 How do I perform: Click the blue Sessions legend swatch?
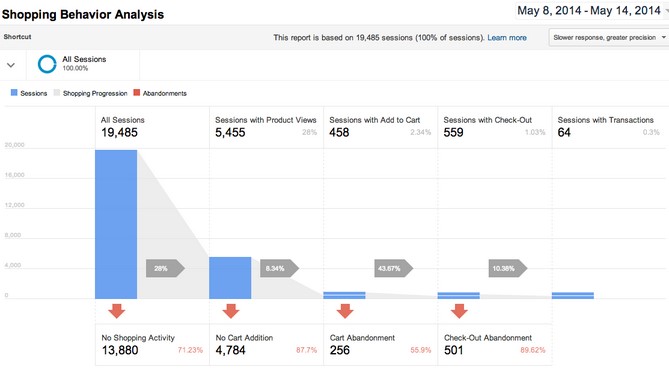tap(14, 93)
